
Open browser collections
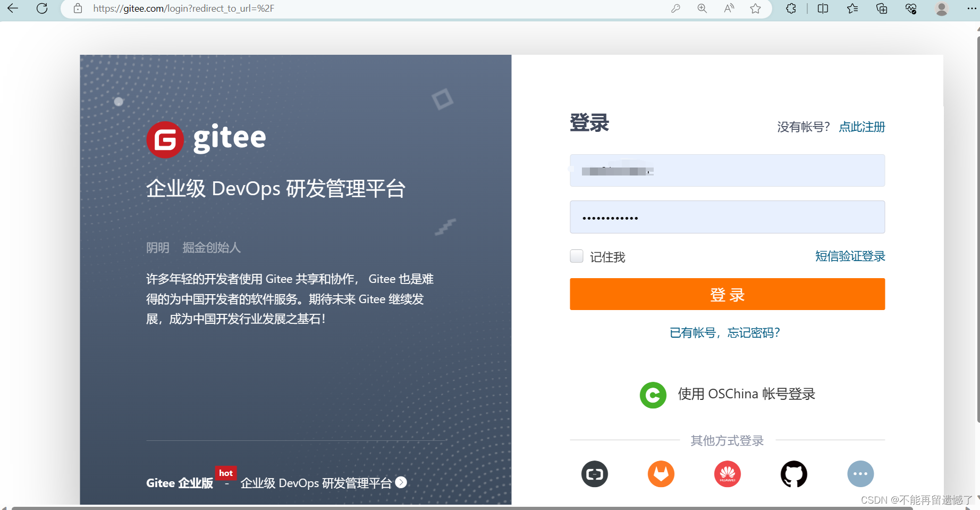[882, 9]
